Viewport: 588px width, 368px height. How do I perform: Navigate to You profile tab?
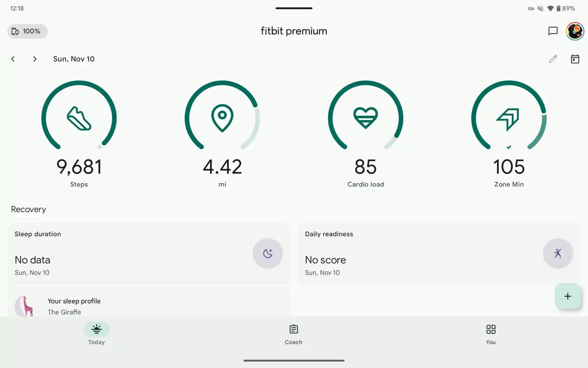pos(491,334)
